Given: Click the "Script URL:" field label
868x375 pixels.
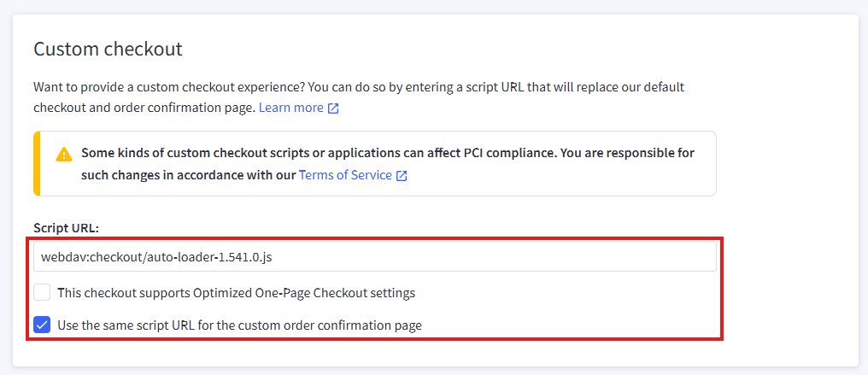Looking at the screenshot, I should click(66, 227).
